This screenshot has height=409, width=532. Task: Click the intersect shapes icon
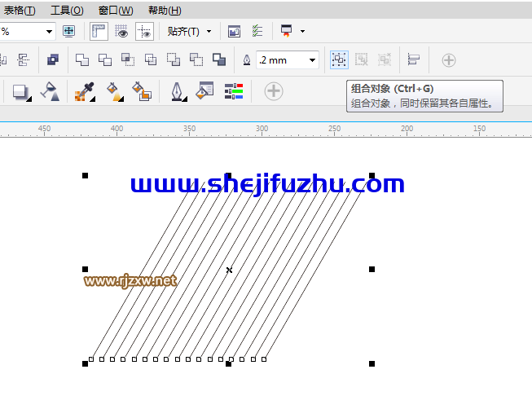pyautogui.click(x=128, y=60)
